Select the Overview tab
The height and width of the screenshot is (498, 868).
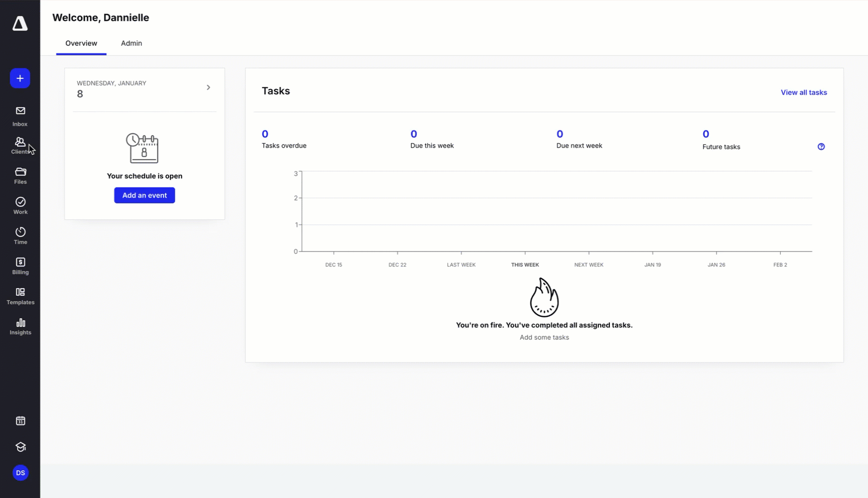[x=81, y=43]
